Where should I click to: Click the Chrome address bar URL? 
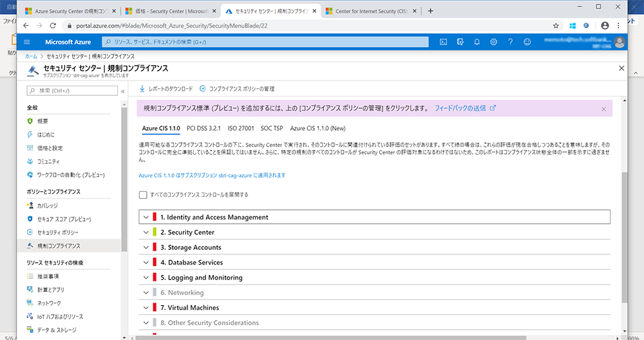(x=172, y=26)
